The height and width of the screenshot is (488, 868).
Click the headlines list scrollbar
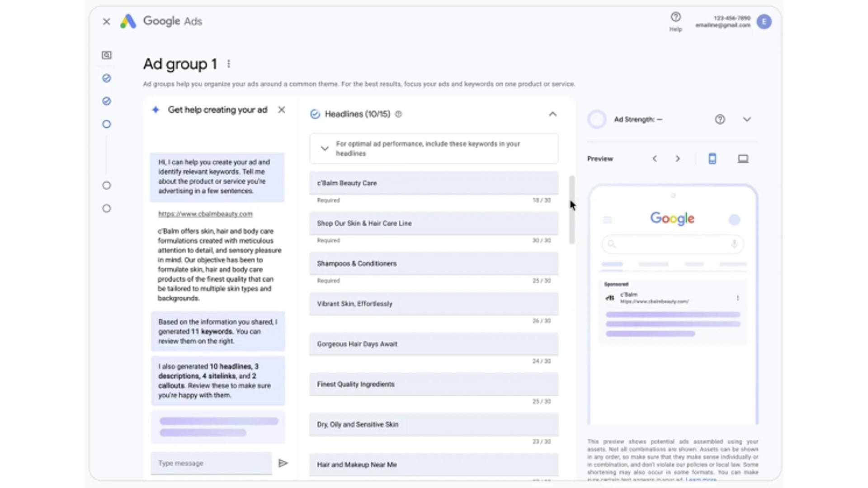572,210
